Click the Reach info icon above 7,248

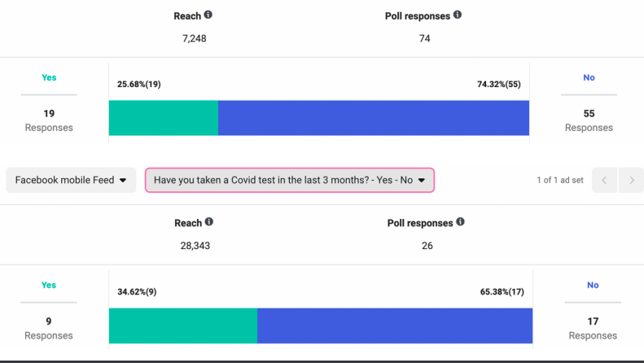pyautogui.click(x=208, y=15)
